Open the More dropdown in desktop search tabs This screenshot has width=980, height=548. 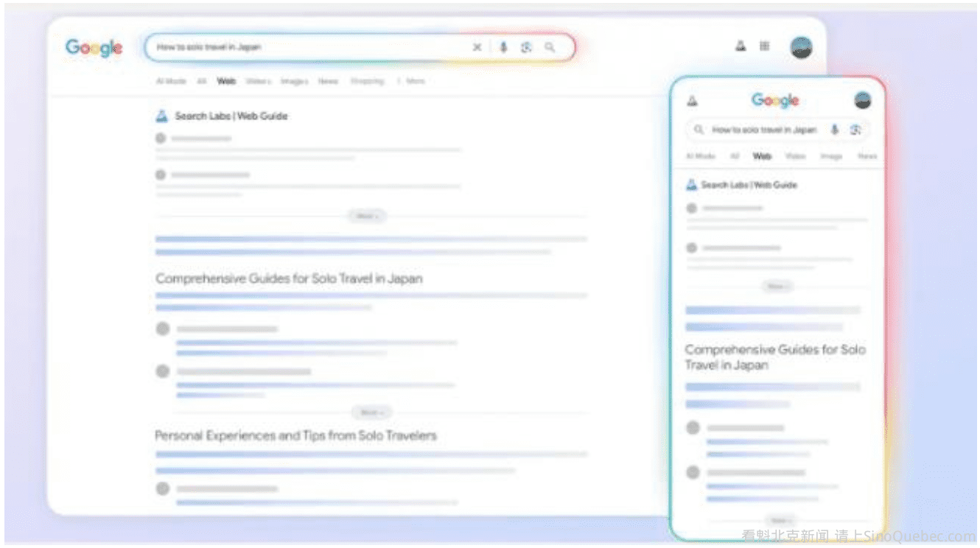(x=411, y=81)
